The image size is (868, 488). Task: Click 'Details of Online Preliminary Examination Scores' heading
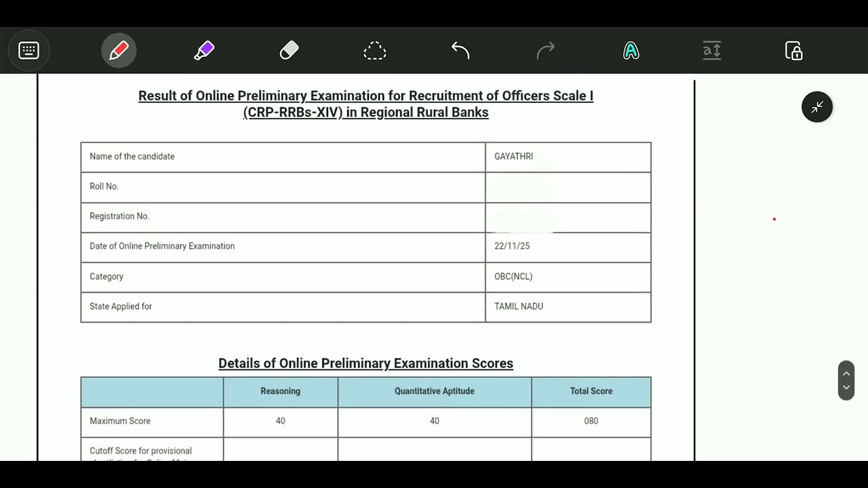coord(366,363)
